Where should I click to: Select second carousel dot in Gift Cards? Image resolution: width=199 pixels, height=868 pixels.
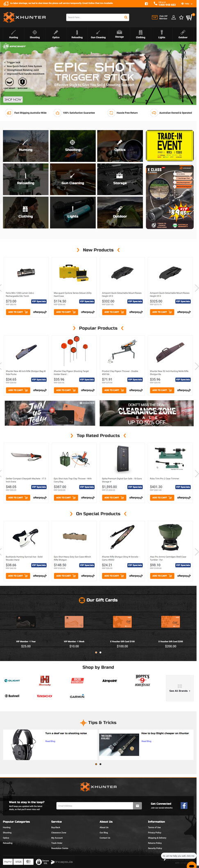pos(100,652)
